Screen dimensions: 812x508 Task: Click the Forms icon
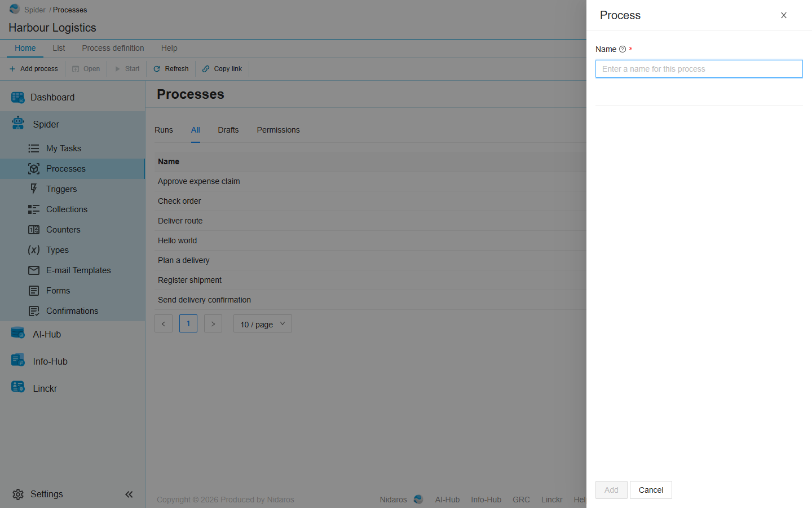click(x=34, y=291)
